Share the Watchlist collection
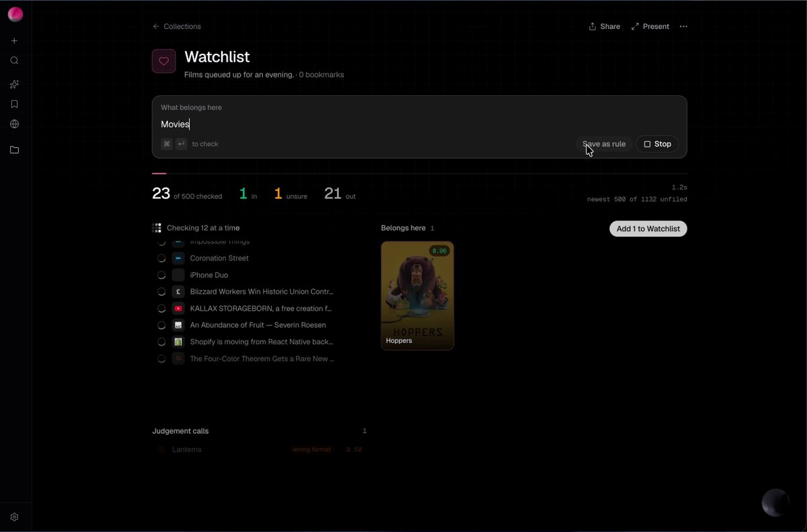 click(x=605, y=27)
